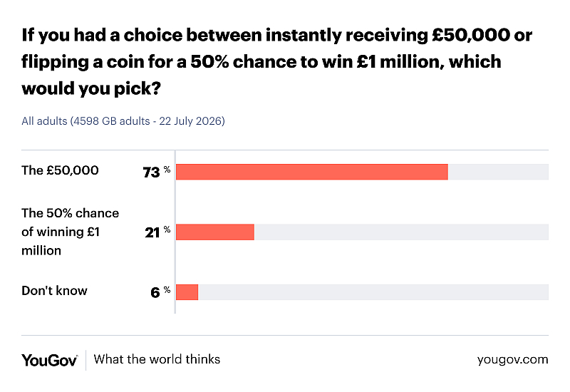
Task: Click grey remainder of 21% bar
Action: pyautogui.click(x=401, y=232)
